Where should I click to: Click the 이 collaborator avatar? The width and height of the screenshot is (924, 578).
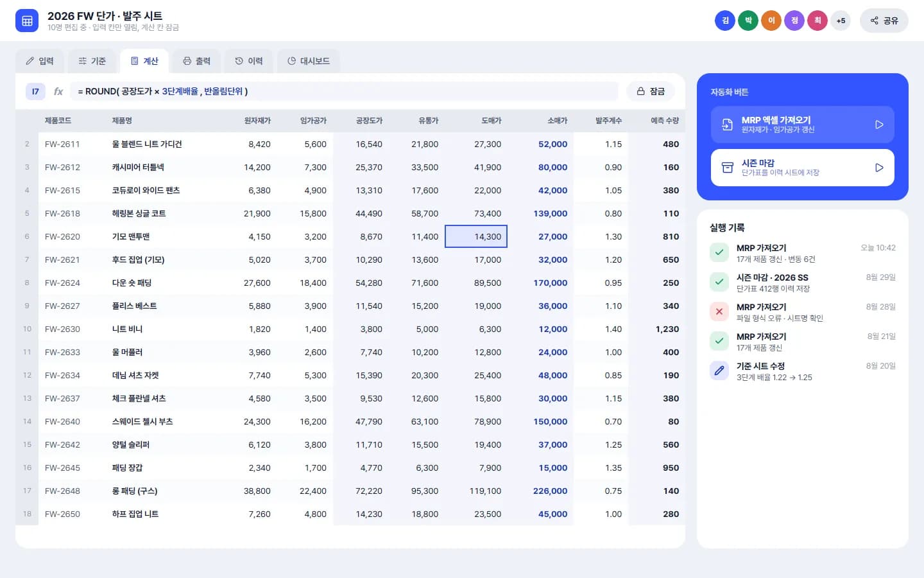[771, 21]
